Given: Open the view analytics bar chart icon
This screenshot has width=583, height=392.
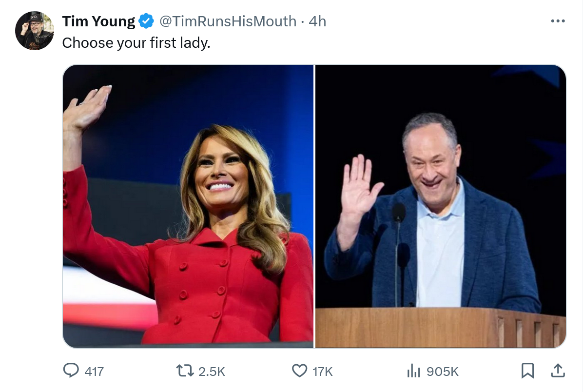Looking at the screenshot, I should point(413,371).
